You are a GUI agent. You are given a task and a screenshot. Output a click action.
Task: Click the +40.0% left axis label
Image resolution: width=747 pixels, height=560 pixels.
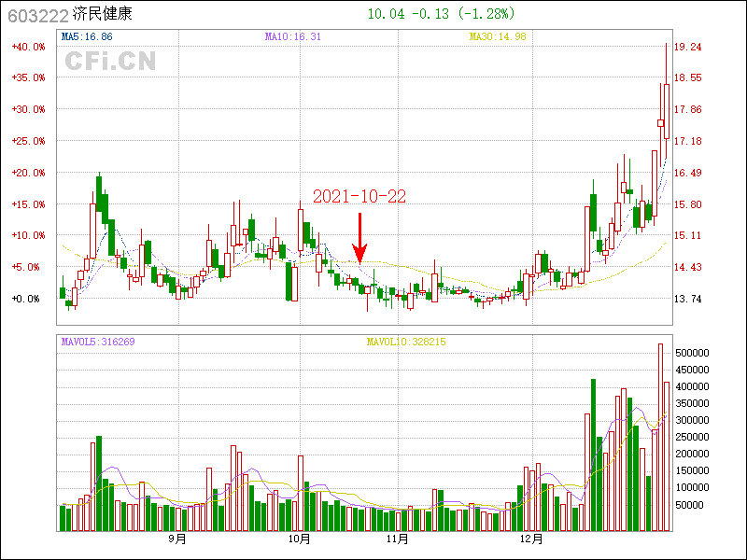[28, 47]
